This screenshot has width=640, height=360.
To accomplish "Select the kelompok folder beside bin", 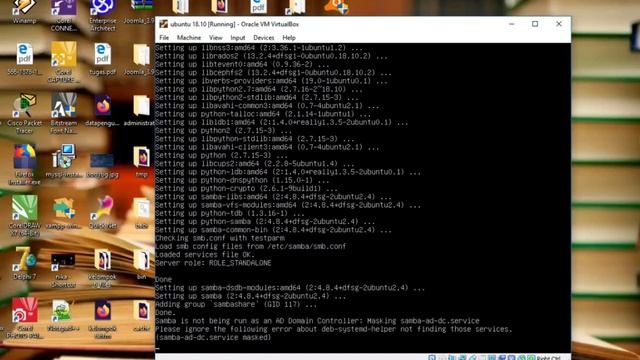I will [x=103, y=267].
